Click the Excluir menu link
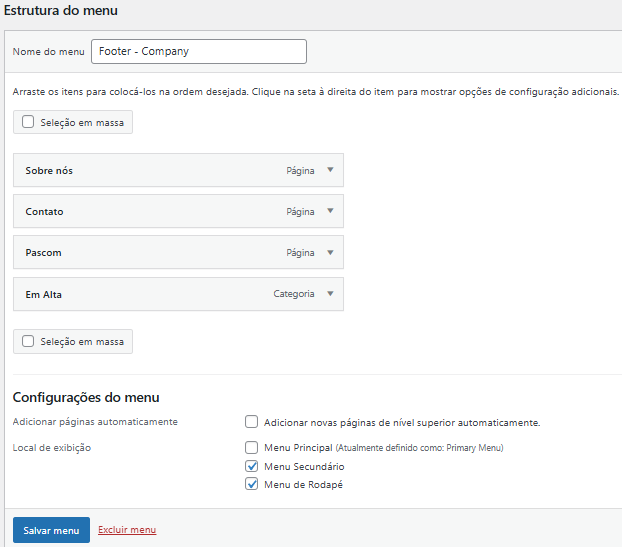 [x=127, y=530]
